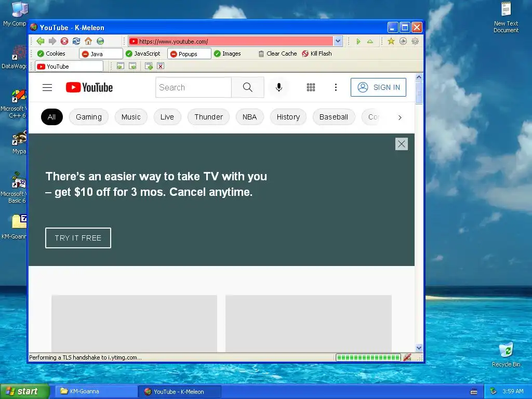Click scrollbar down arrow
This screenshot has height=399, width=532.
419,348
